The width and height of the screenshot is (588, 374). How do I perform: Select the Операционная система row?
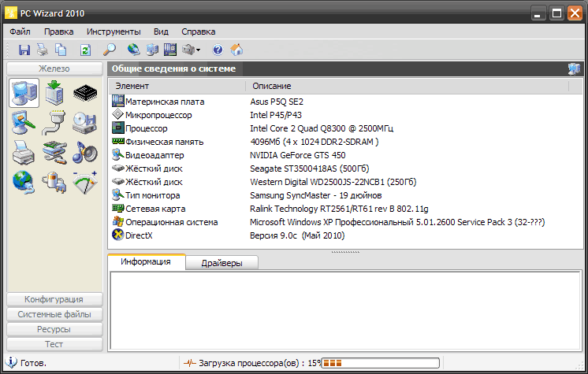pyautogui.click(x=345, y=222)
